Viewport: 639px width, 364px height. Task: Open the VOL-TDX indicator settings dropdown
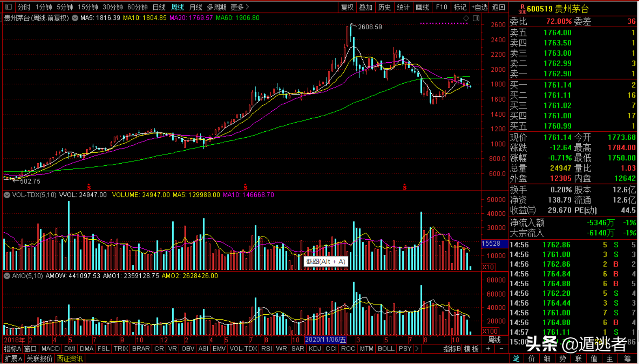7,195
